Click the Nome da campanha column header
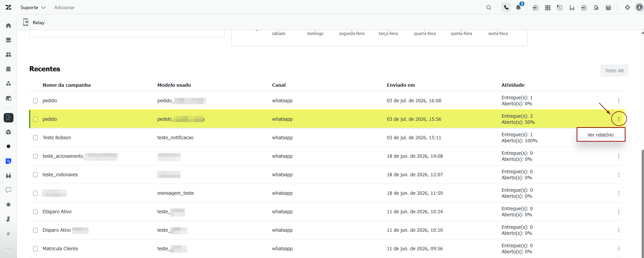This screenshot has width=644, height=258. [67, 85]
